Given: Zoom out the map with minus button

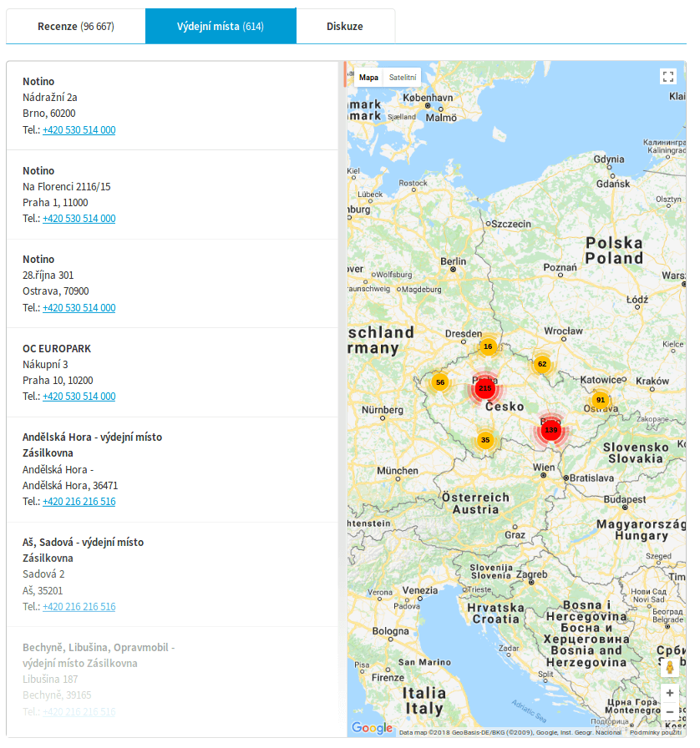Looking at the screenshot, I should (x=669, y=712).
